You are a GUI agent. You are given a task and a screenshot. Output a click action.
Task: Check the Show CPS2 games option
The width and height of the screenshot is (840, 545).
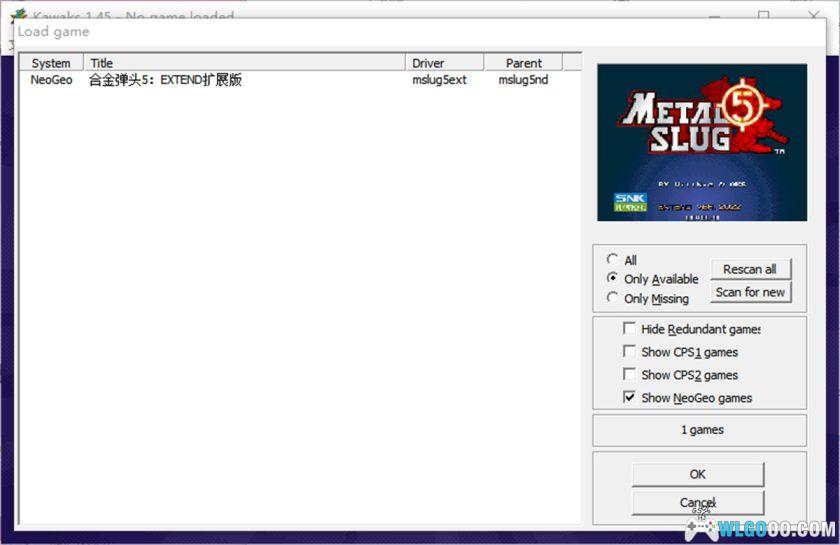click(x=629, y=375)
